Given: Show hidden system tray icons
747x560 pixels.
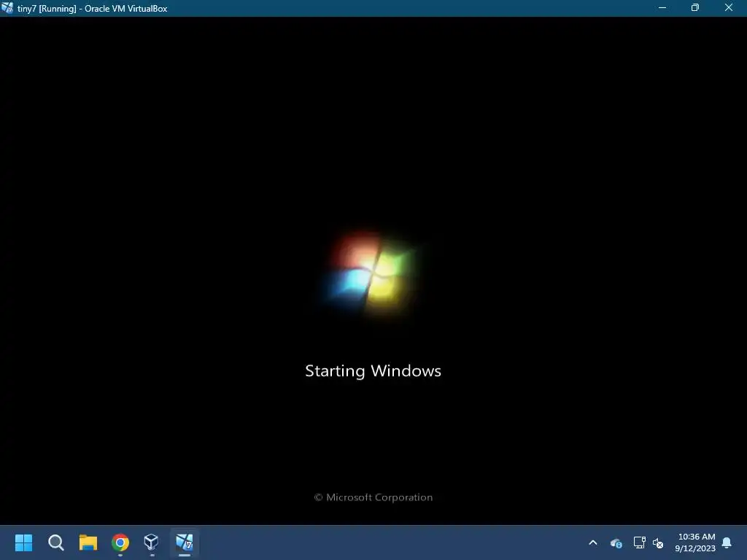Looking at the screenshot, I should (x=593, y=542).
